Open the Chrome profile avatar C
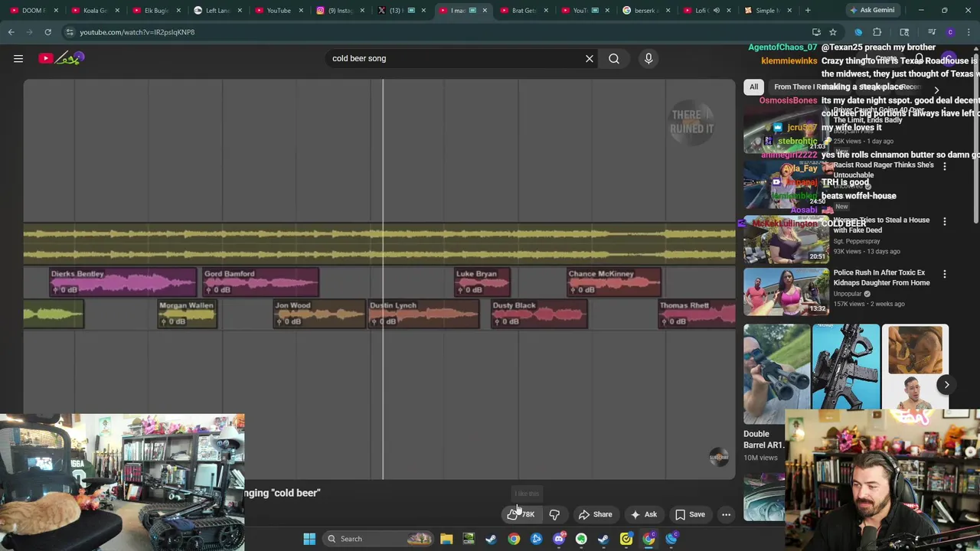The height and width of the screenshot is (551, 980). [x=950, y=32]
